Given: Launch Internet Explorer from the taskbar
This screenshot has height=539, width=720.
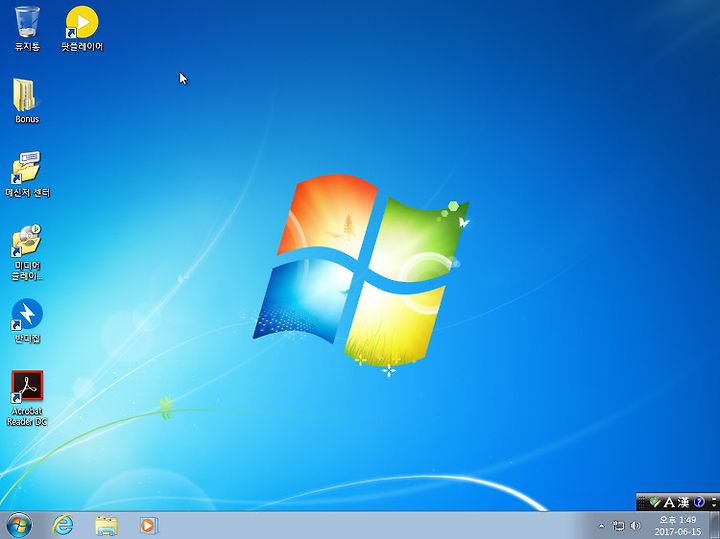Looking at the screenshot, I should click(62, 525).
